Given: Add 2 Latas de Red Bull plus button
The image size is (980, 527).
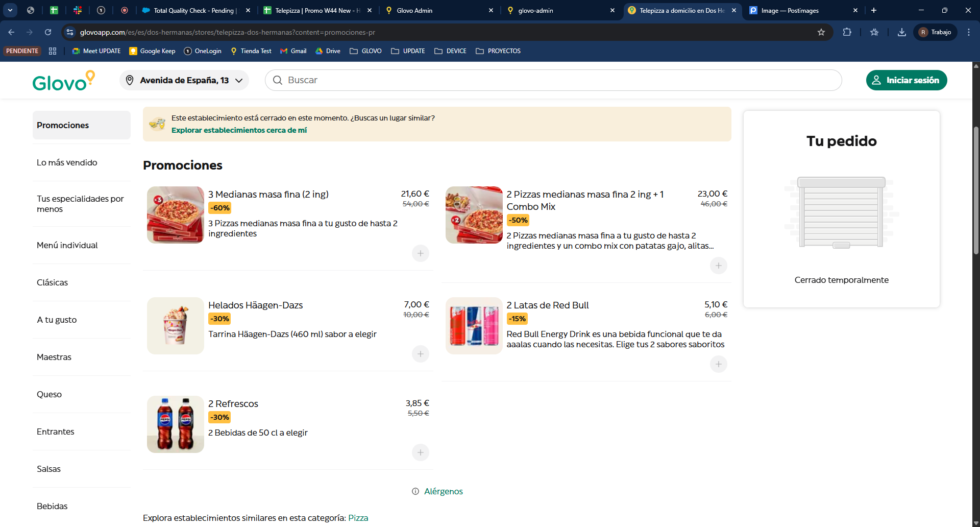Looking at the screenshot, I should (719, 364).
